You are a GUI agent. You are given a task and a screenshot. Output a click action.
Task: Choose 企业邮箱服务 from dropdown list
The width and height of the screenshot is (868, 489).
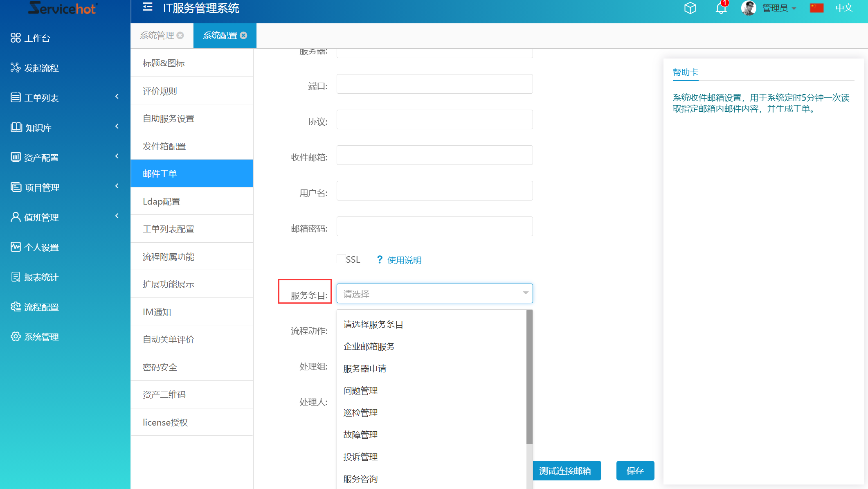tap(369, 346)
